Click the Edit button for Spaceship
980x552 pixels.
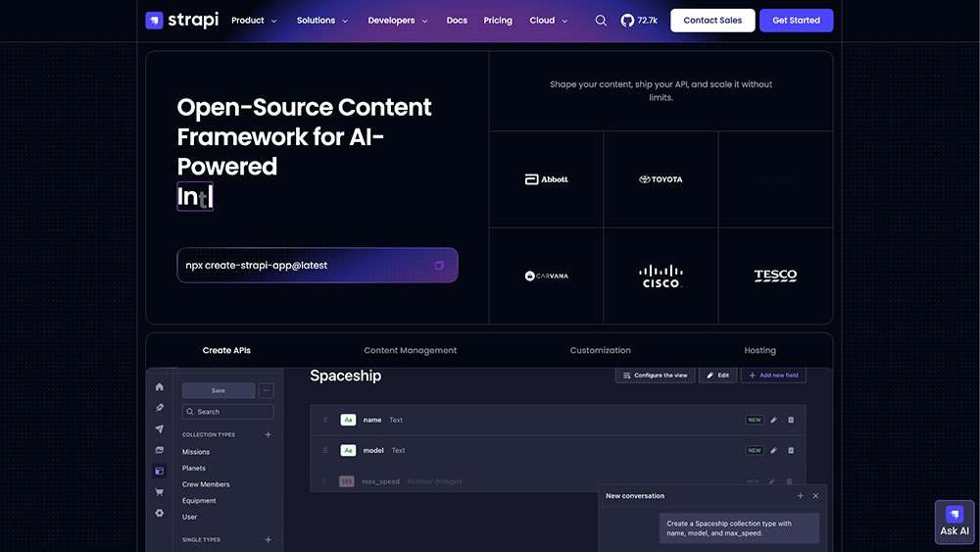click(717, 376)
